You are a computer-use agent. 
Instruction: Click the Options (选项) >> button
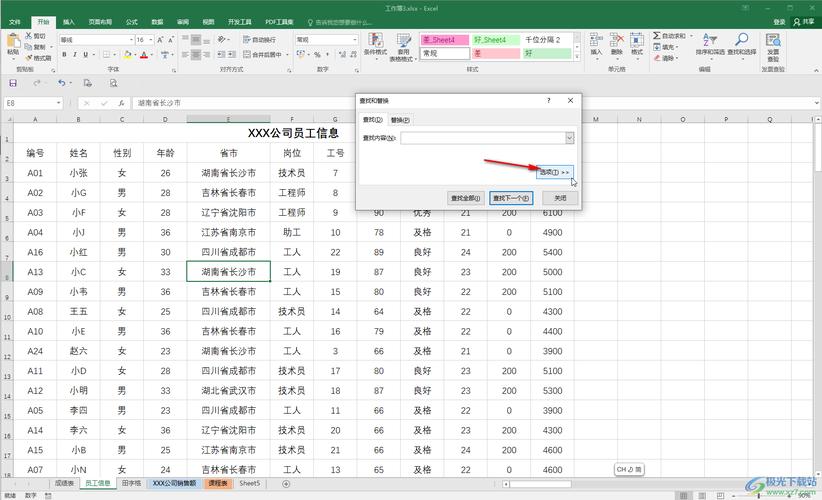(555, 172)
